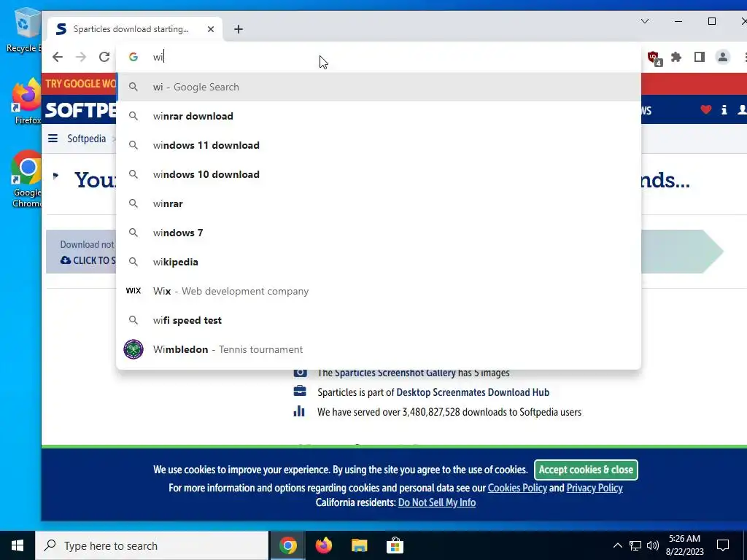The width and height of the screenshot is (747, 560).
Task: Select the 'wi - Google Search' suggestion
Action: coord(379,87)
